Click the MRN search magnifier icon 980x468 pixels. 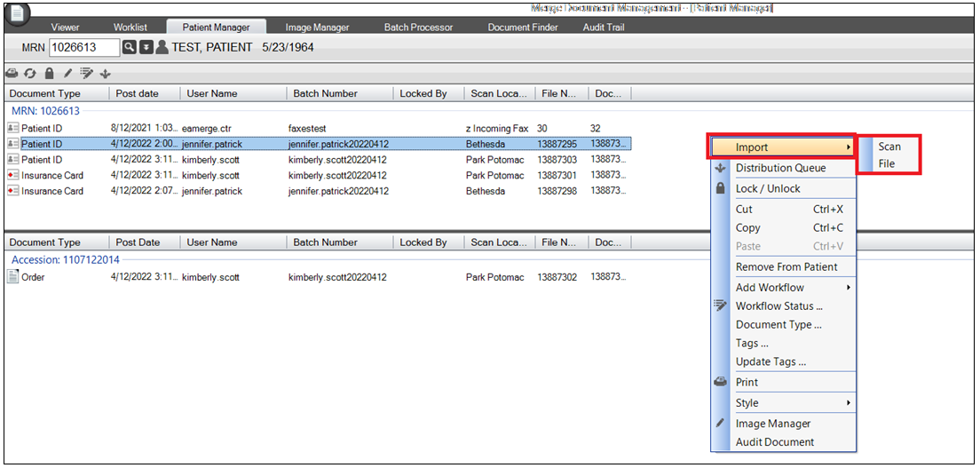[x=129, y=48]
